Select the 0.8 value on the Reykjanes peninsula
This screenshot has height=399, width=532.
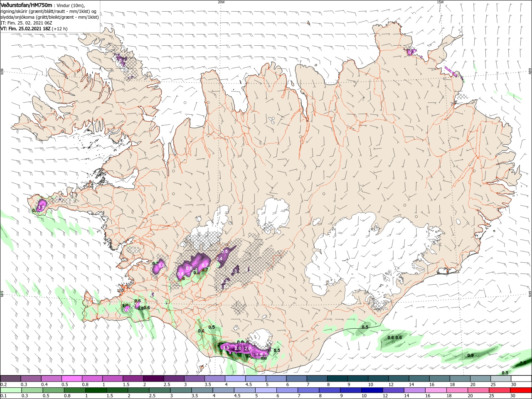click(x=140, y=308)
